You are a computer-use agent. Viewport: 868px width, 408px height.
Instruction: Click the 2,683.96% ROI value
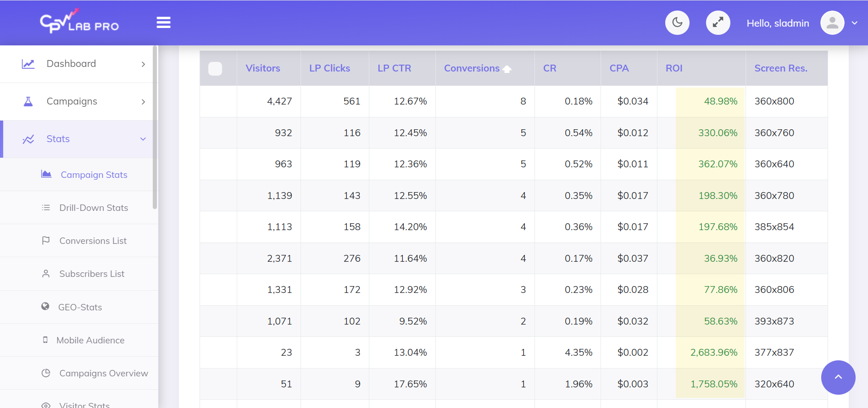[714, 353]
